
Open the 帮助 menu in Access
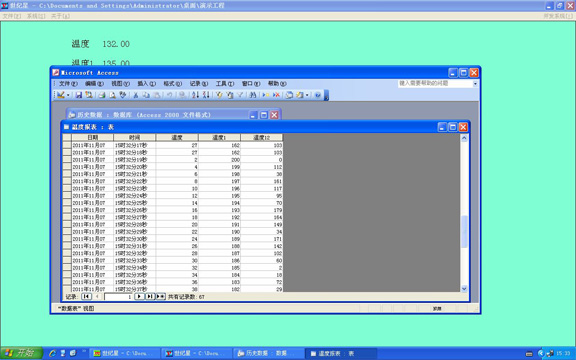277,84
